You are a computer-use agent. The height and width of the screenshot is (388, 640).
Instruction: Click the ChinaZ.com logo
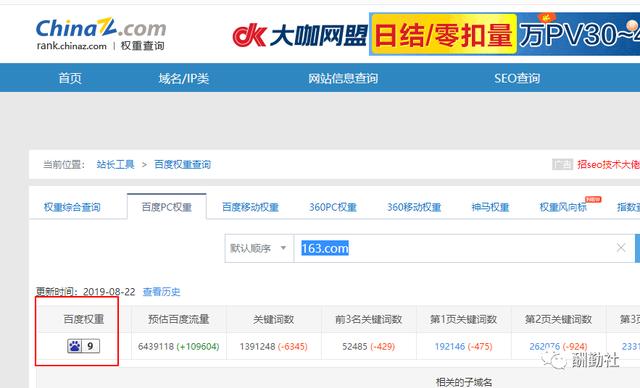tap(101, 28)
